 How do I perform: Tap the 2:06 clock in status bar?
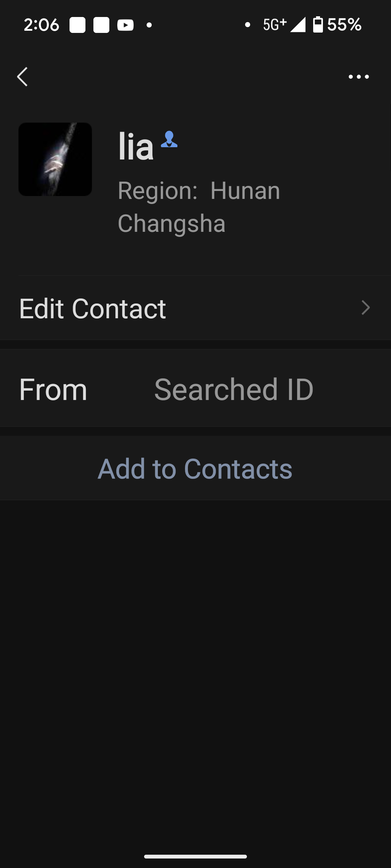[41, 25]
